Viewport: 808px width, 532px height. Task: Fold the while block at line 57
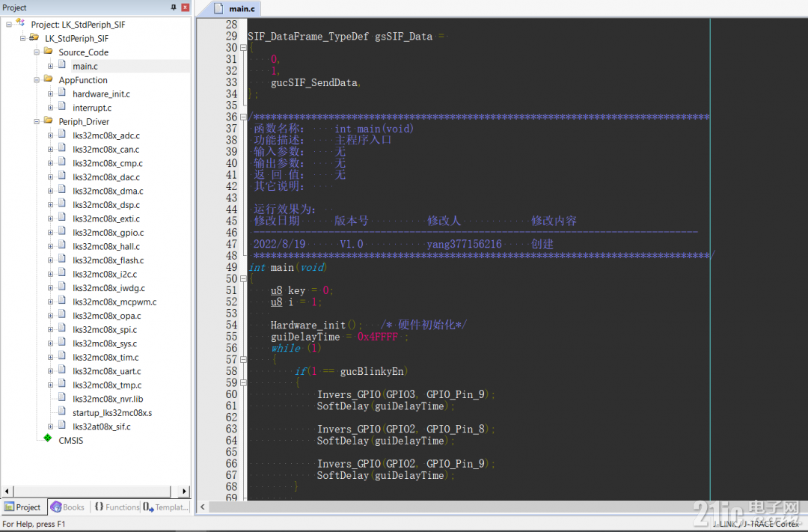click(x=243, y=360)
